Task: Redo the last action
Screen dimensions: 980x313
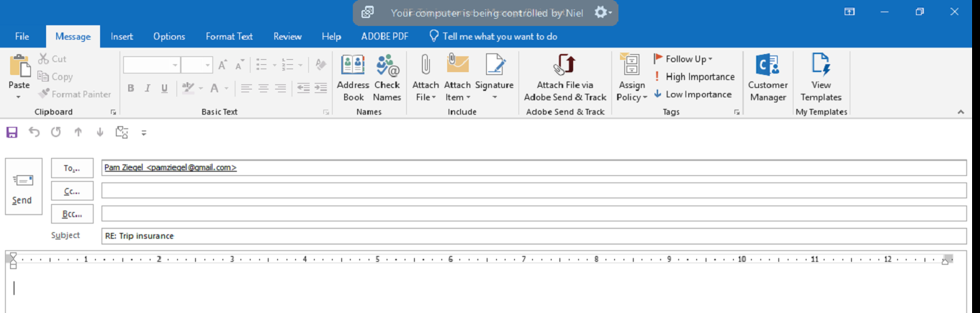Action: (56, 132)
